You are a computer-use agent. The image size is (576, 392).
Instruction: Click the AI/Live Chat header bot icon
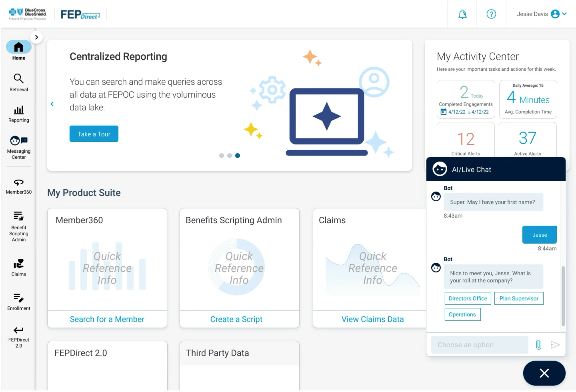coord(440,169)
